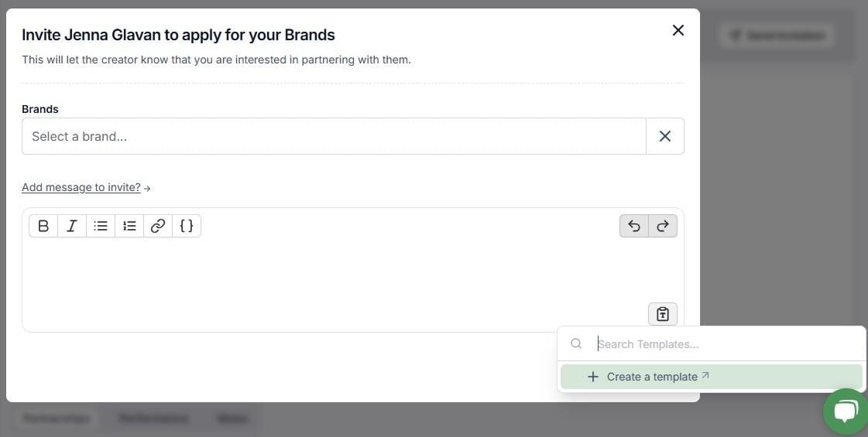This screenshot has width=868, height=437.
Task: Insert a numbered list
Action: [x=129, y=226]
